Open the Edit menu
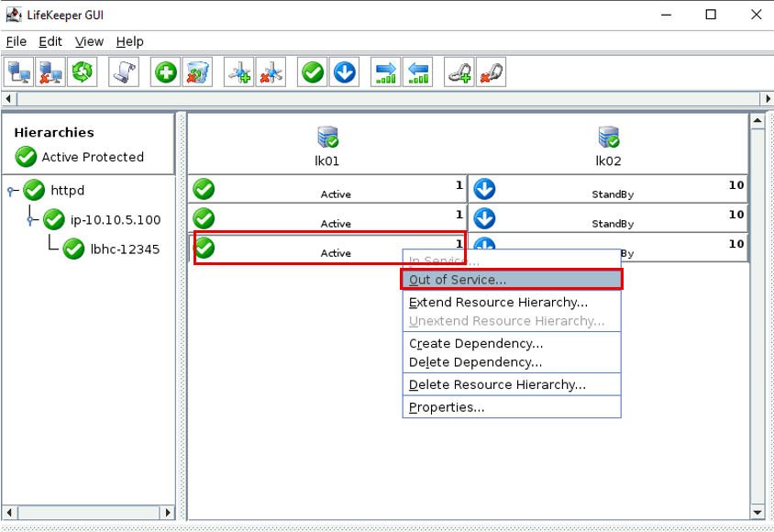Image resolution: width=774 pixels, height=532 pixels. [x=50, y=41]
